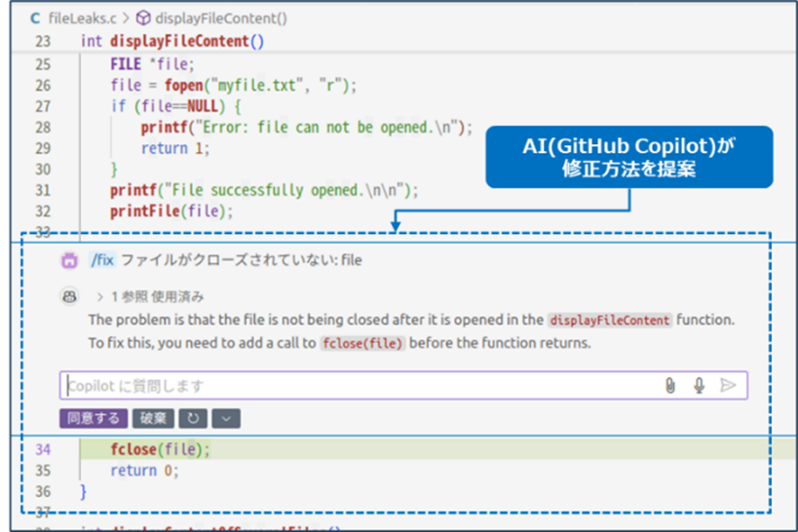This screenshot has width=798, height=532.
Task: Click fclose(file) code reference in response
Action: point(362,343)
